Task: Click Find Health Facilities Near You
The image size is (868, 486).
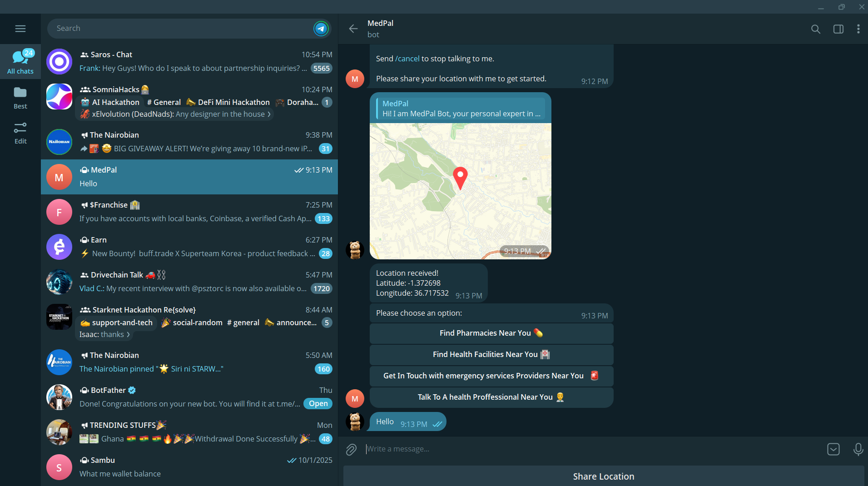Action: [491, 355]
